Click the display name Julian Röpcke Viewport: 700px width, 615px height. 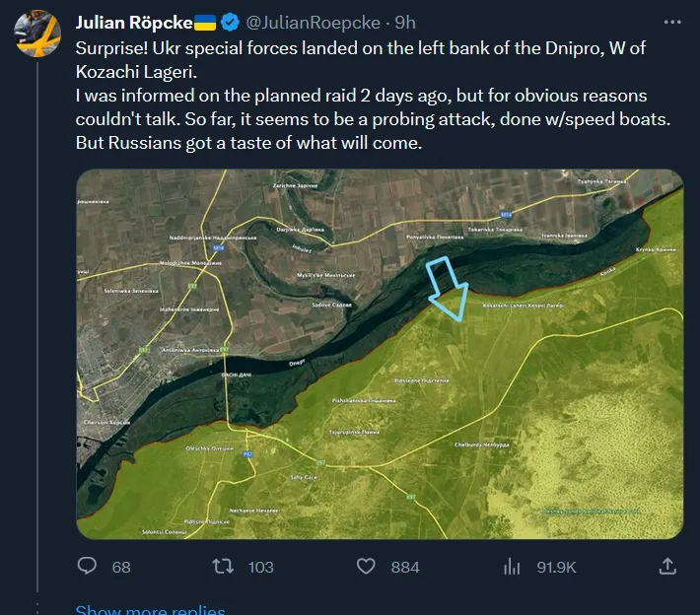click(133, 21)
